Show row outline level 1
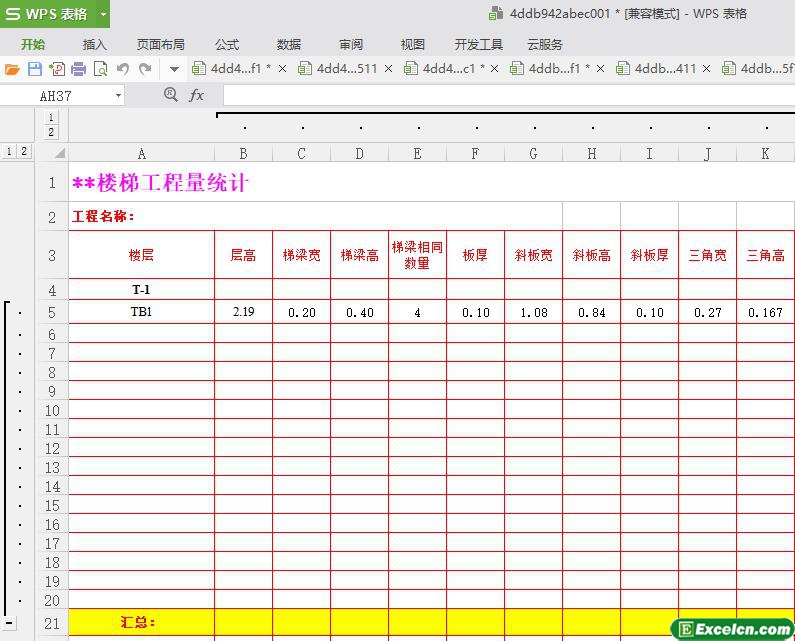This screenshot has height=641, width=795. pos(9,152)
